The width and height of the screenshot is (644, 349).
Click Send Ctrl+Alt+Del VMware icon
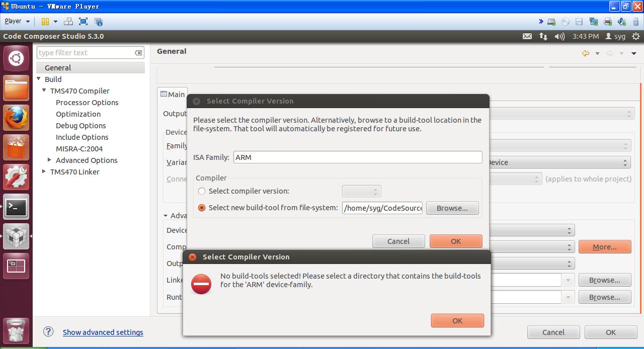pos(68,22)
